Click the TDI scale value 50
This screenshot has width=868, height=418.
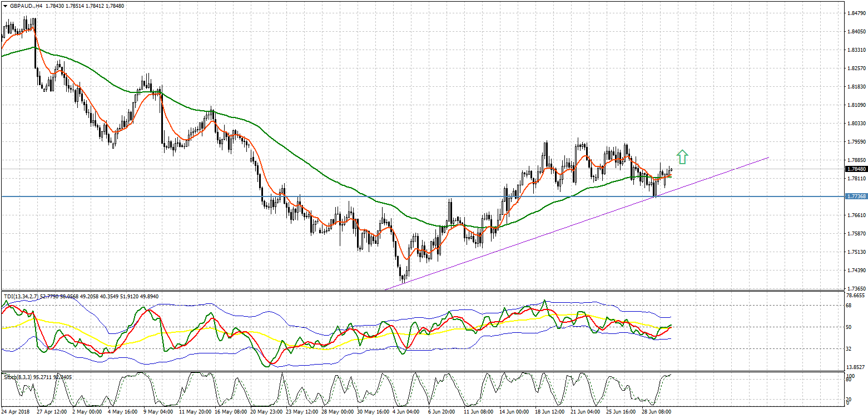(849, 327)
